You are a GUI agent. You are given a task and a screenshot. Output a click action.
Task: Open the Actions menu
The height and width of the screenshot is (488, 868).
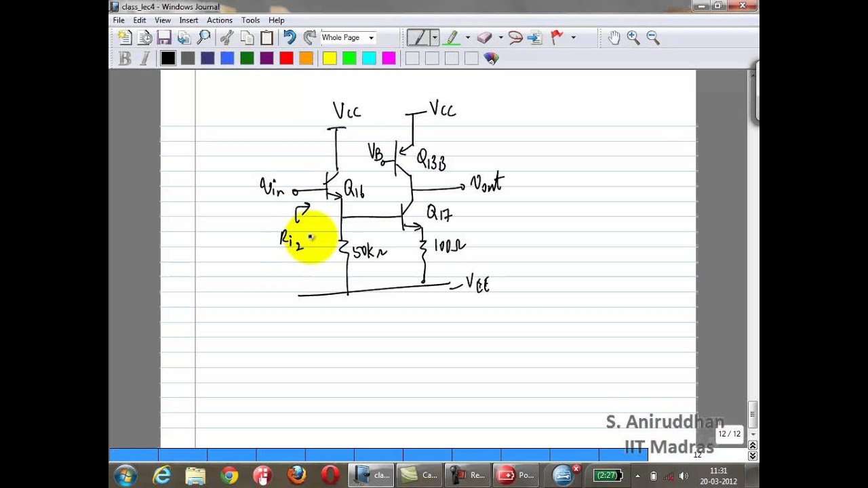[220, 20]
